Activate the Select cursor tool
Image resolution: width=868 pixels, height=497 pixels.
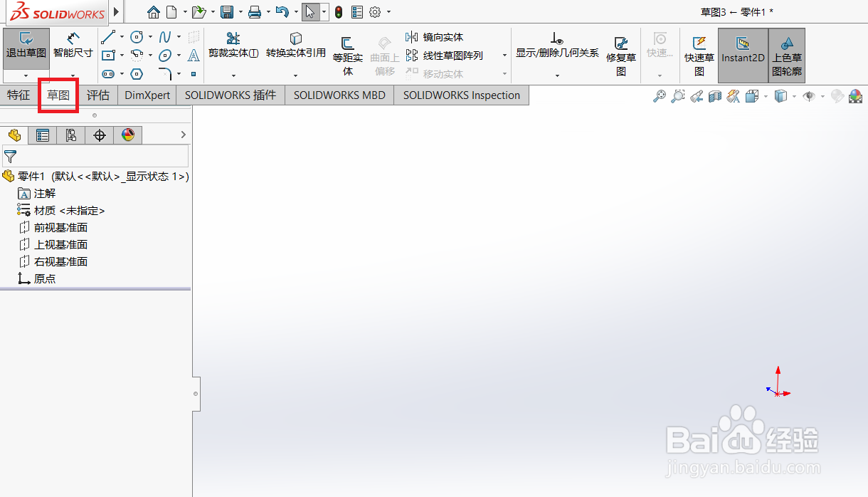pos(309,12)
